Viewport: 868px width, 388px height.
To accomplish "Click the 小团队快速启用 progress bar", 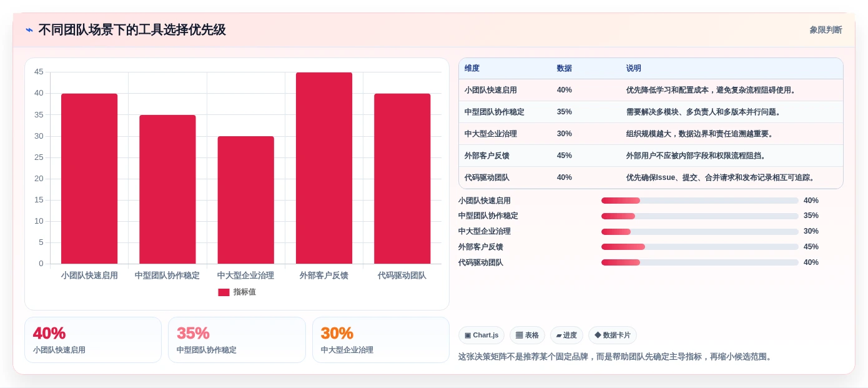I will point(700,201).
